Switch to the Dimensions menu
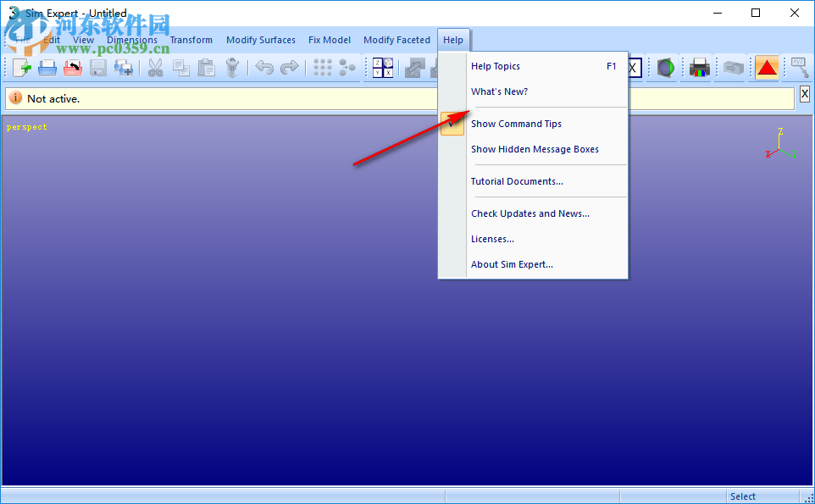 pos(131,40)
